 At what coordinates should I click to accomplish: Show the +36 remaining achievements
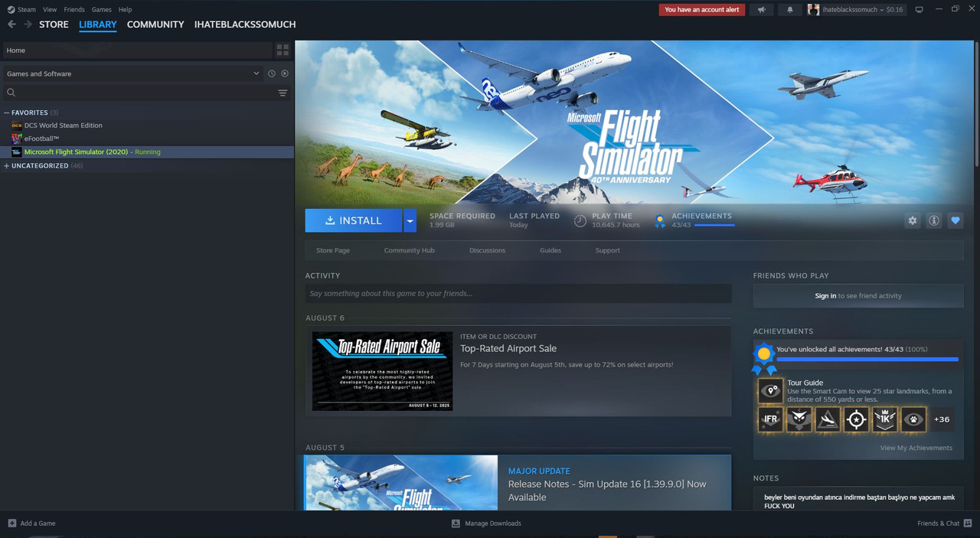click(x=941, y=419)
